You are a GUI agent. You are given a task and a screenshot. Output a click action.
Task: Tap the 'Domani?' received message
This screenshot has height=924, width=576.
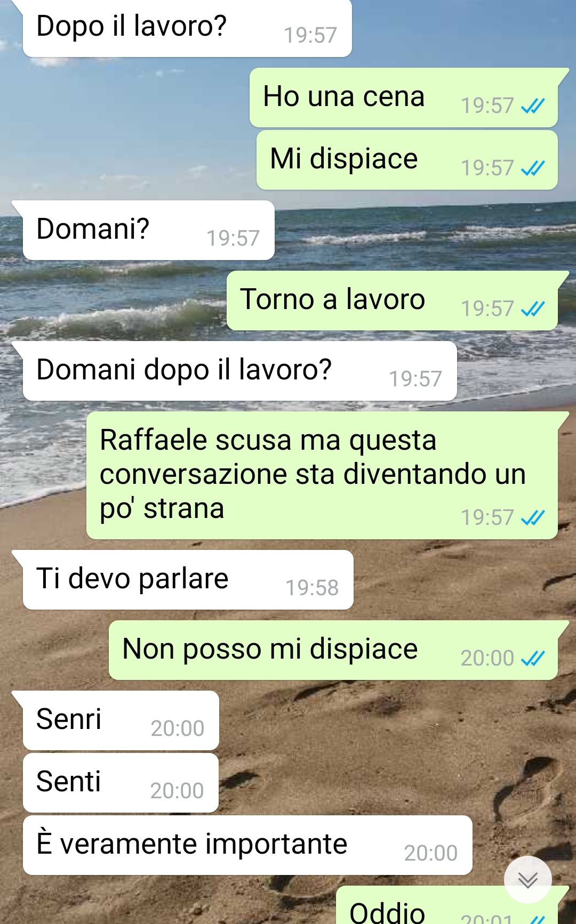(148, 230)
